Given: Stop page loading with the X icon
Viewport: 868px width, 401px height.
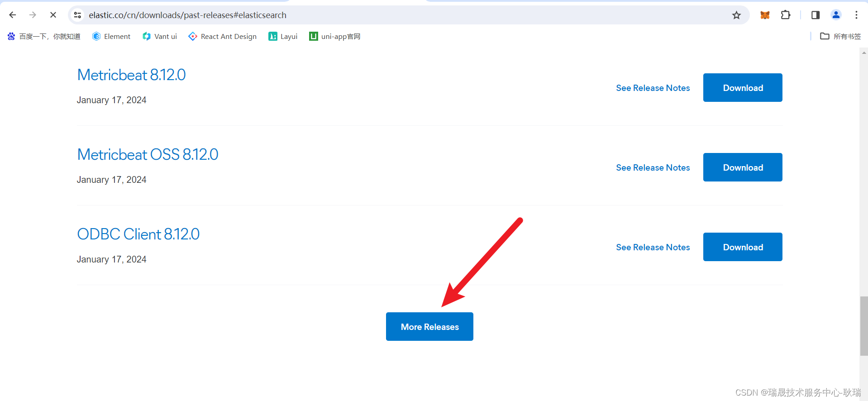Looking at the screenshot, I should pos(53,15).
